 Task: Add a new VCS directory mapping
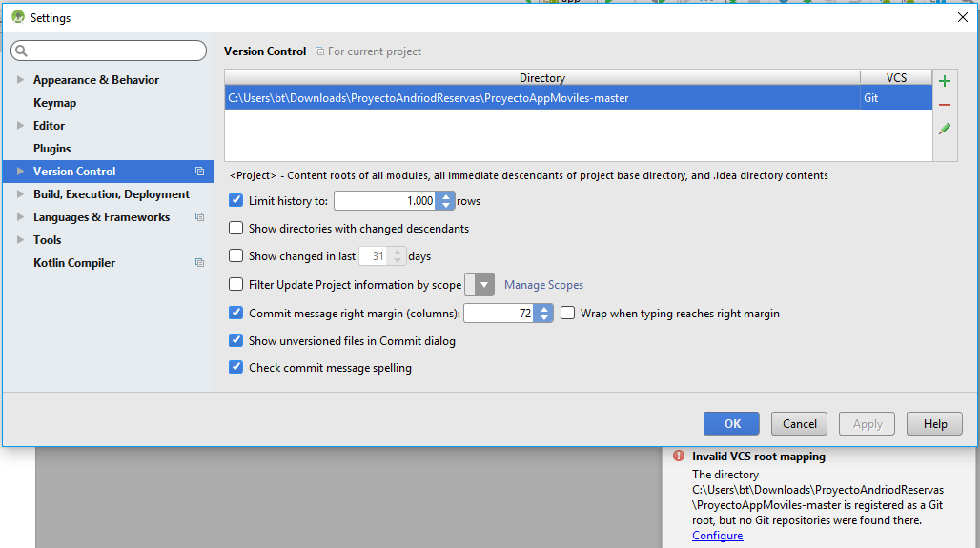[945, 81]
